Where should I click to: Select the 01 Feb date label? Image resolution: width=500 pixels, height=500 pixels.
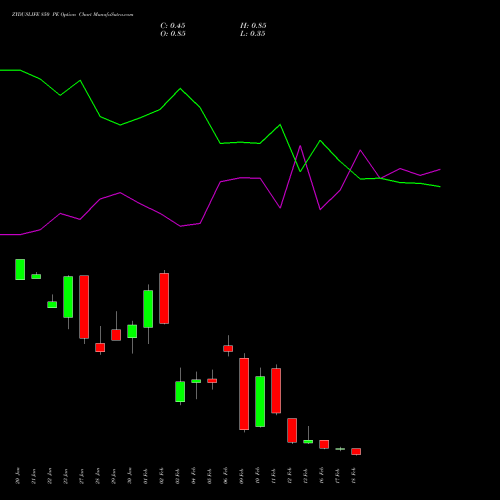(x=146, y=476)
